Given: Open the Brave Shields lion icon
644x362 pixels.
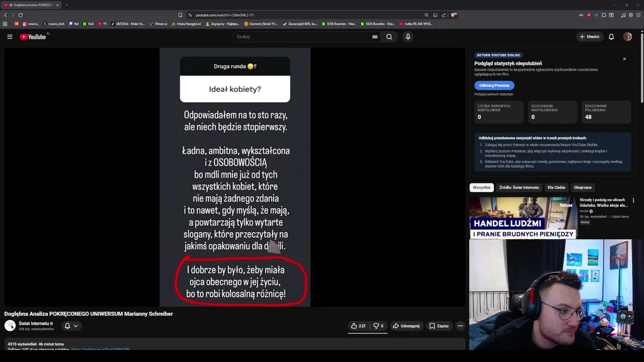Looking at the screenshot, I should pyautogui.click(x=453, y=15).
